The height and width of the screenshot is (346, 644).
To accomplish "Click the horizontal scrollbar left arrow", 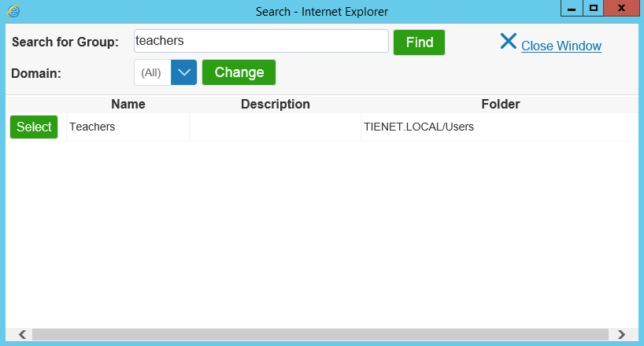I will [22, 334].
